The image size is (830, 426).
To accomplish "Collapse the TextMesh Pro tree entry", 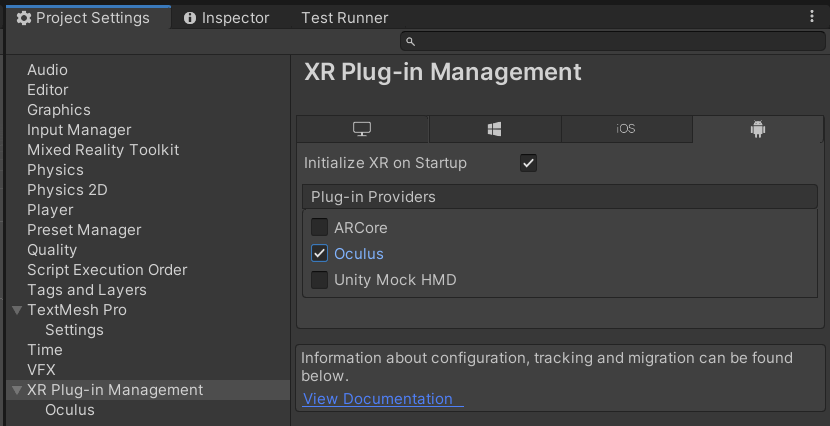I will (17, 310).
